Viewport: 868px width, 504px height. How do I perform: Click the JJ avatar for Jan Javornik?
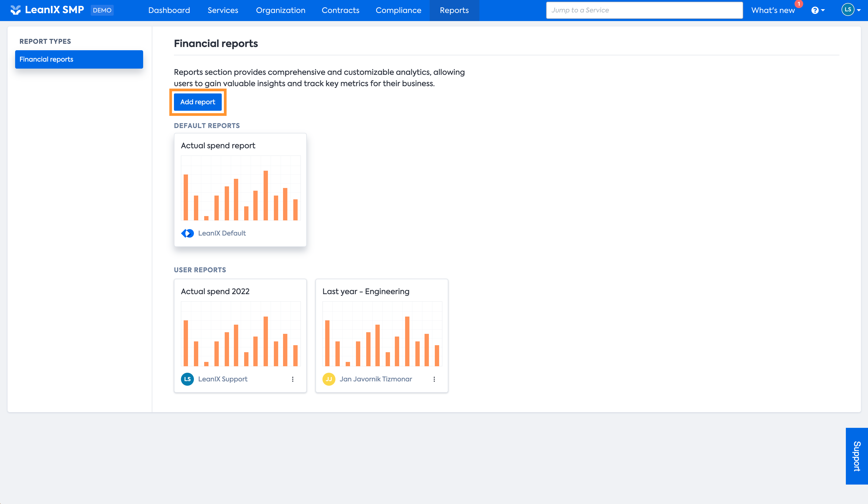[329, 379]
